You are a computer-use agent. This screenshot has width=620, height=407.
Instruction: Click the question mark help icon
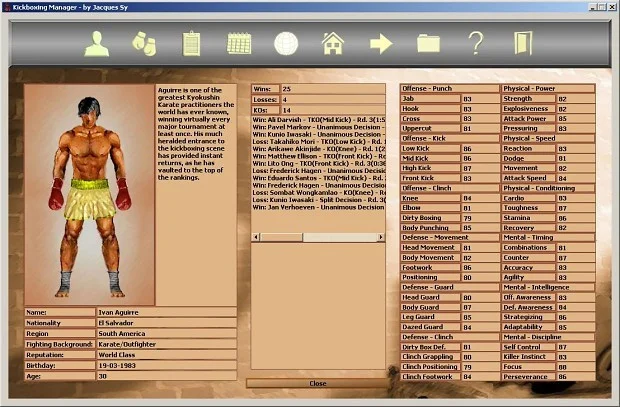[476, 44]
